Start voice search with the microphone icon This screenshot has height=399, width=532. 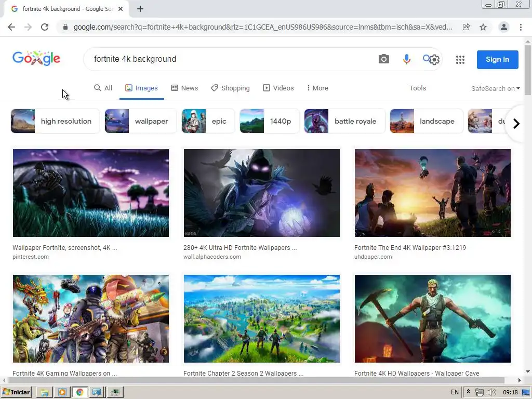point(406,59)
